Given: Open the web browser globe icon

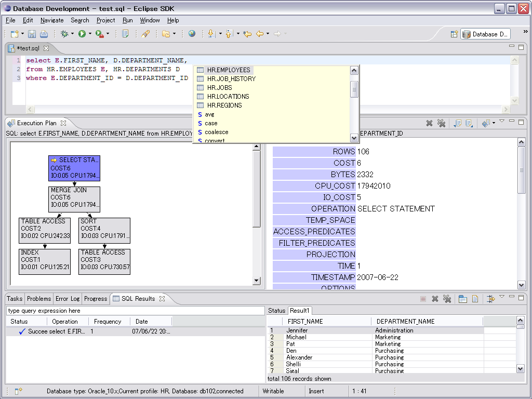Looking at the screenshot, I should point(192,34).
